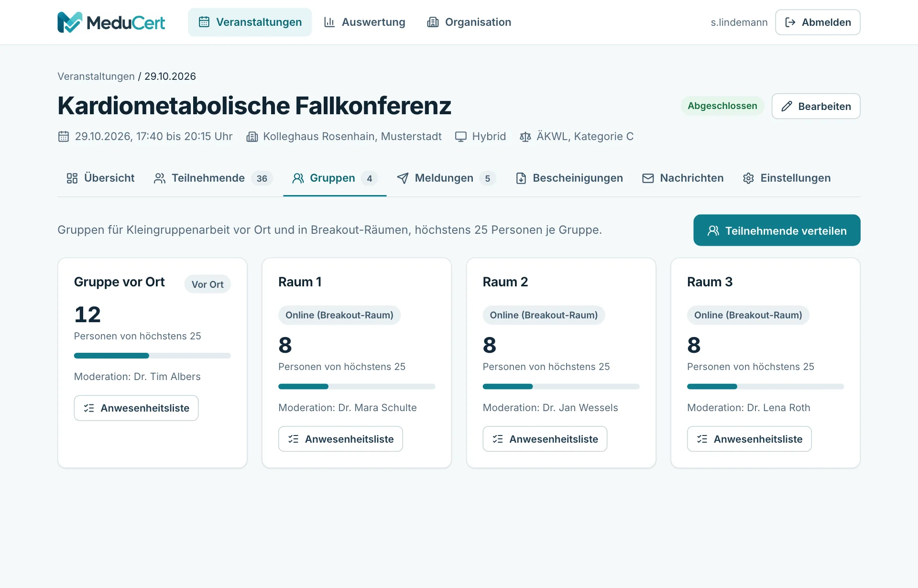
Task: Open the Nachrichten tab
Action: click(683, 178)
